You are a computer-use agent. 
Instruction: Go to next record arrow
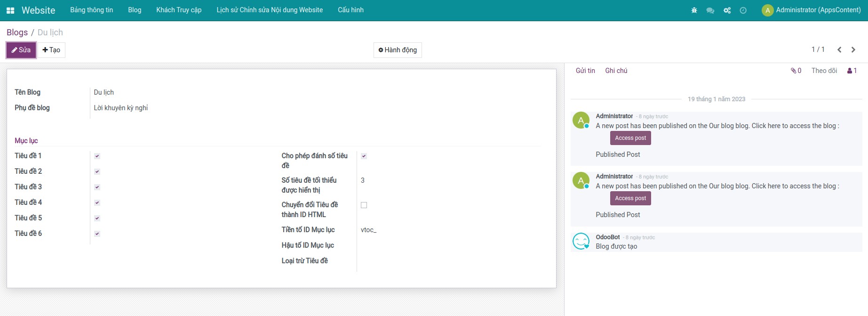(853, 49)
